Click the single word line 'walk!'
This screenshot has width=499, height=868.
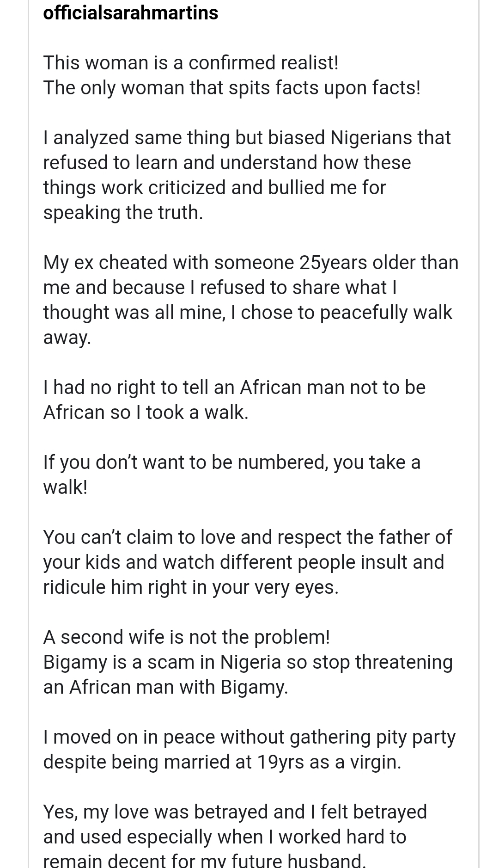tap(65, 487)
